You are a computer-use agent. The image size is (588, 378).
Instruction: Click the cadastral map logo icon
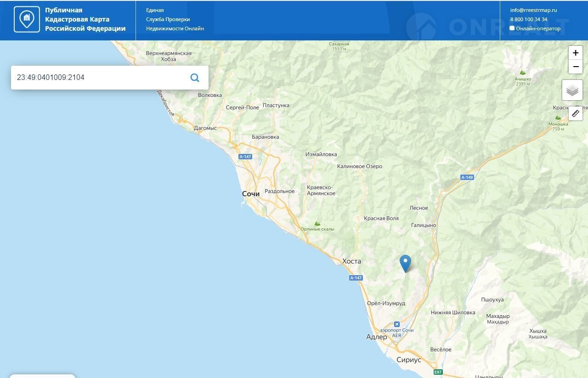[27, 19]
